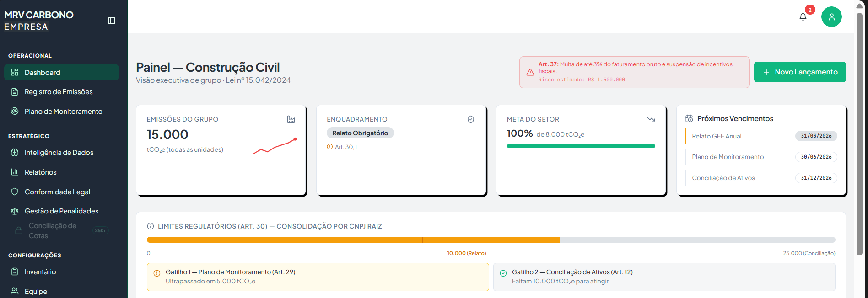Open notifications via the bell icon
This screenshot has width=868, height=298.
803,17
